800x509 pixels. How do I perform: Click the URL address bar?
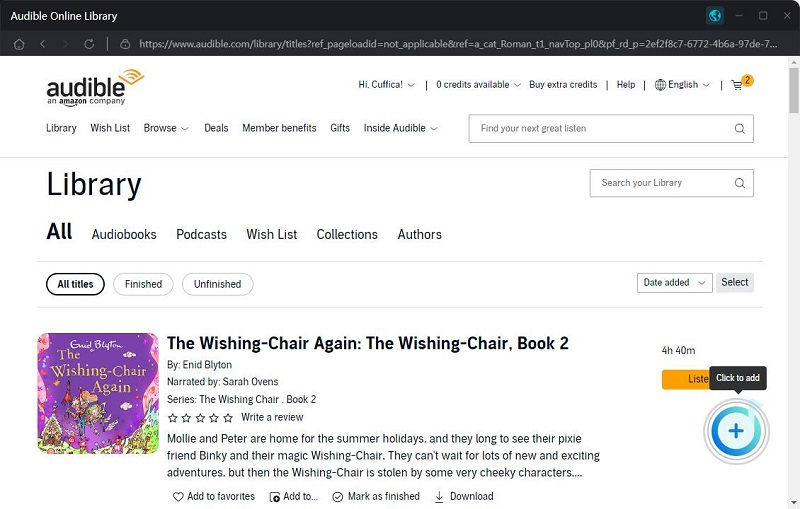coord(458,44)
